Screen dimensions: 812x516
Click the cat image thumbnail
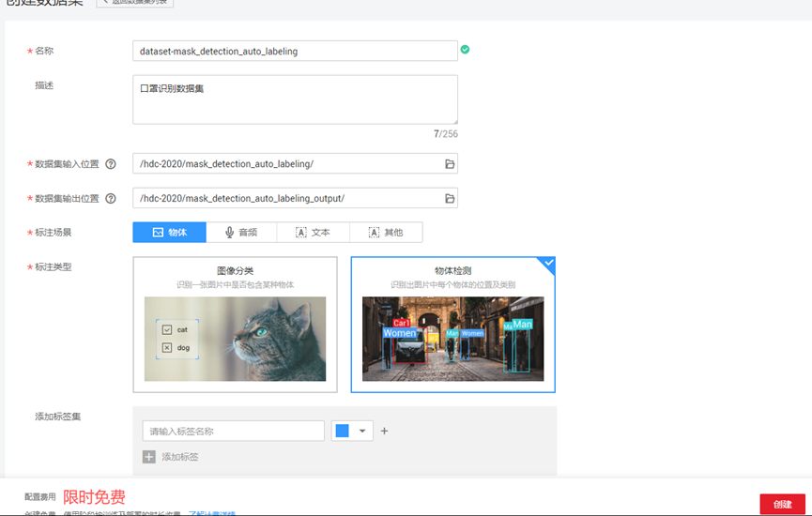click(235, 339)
